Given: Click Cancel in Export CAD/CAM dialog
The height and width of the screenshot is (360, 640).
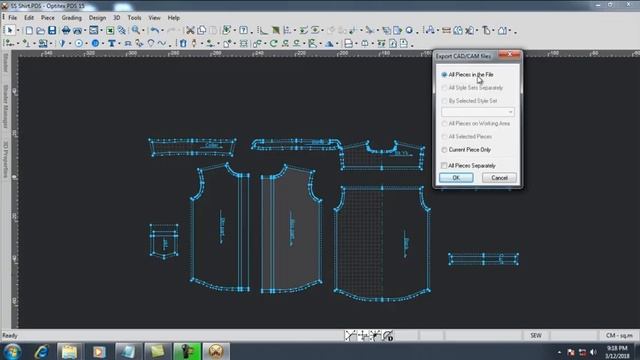Looking at the screenshot, I should [x=499, y=178].
